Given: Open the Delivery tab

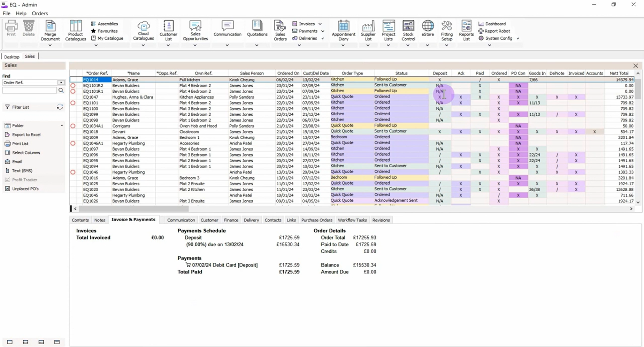Looking at the screenshot, I should point(251,220).
